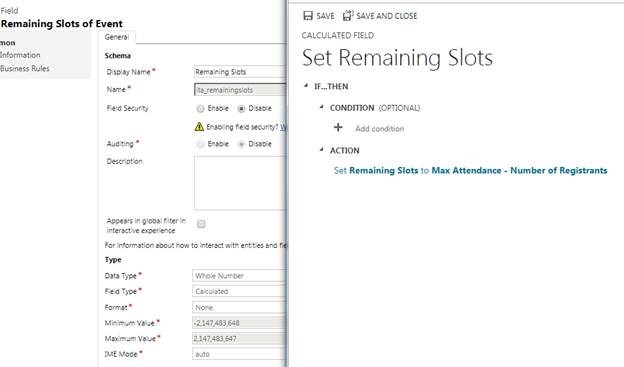Screen dimensions: 624x367
Task: Click the Save and Close icon
Action: click(348, 16)
